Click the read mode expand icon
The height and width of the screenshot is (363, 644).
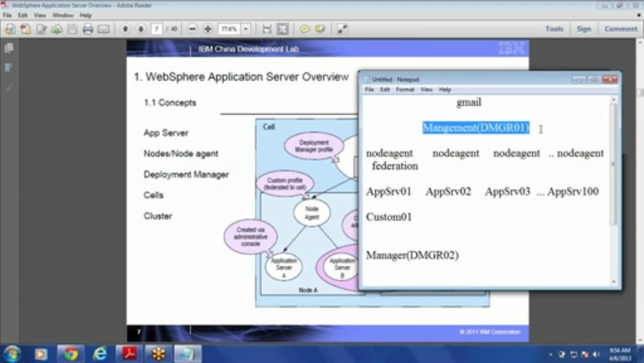point(342,29)
